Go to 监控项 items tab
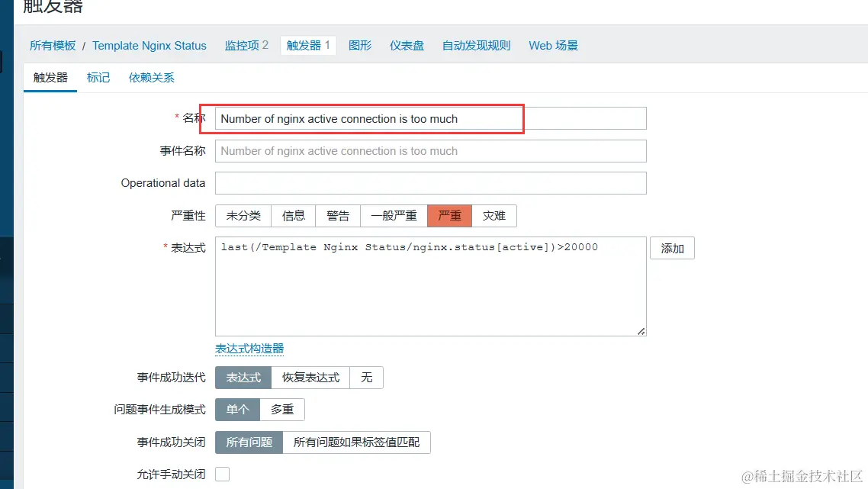 coord(246,46)
